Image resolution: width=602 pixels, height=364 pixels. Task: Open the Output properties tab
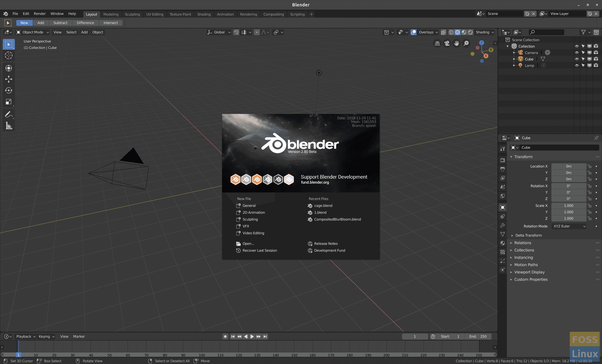[503, 169]
